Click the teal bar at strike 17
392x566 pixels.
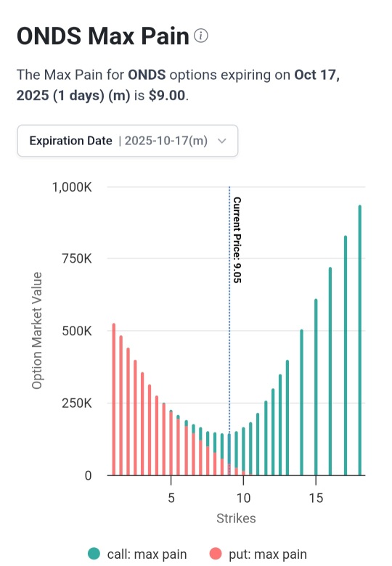[346, 355]
